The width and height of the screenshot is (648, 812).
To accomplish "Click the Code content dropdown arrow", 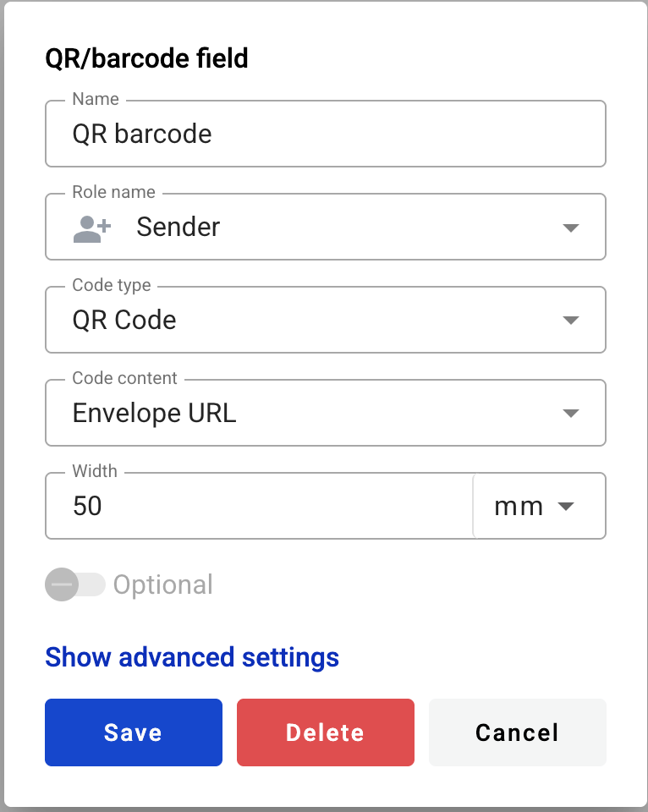I will pyautogui.click(x=571, y=413).
